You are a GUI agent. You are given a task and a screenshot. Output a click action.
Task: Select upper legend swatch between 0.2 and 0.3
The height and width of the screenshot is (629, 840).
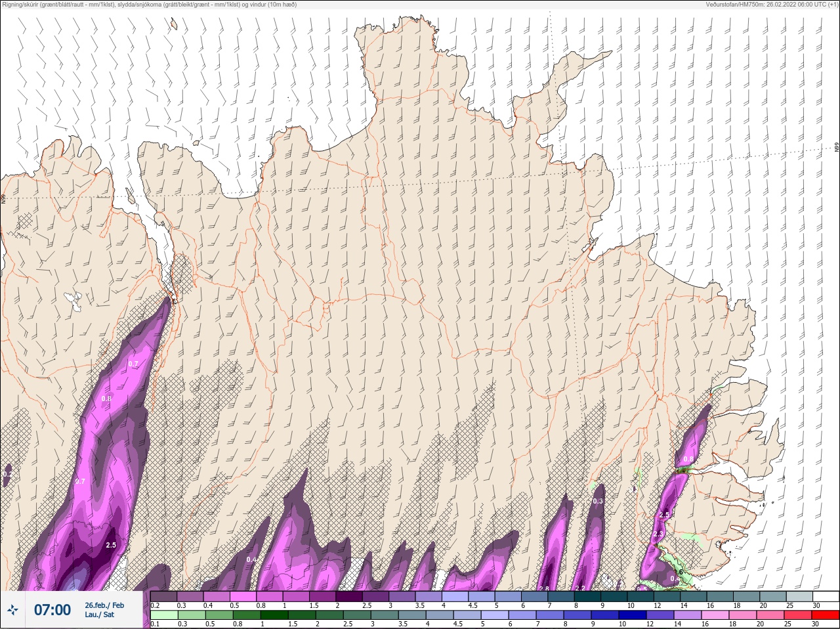(x=163, y=596)
